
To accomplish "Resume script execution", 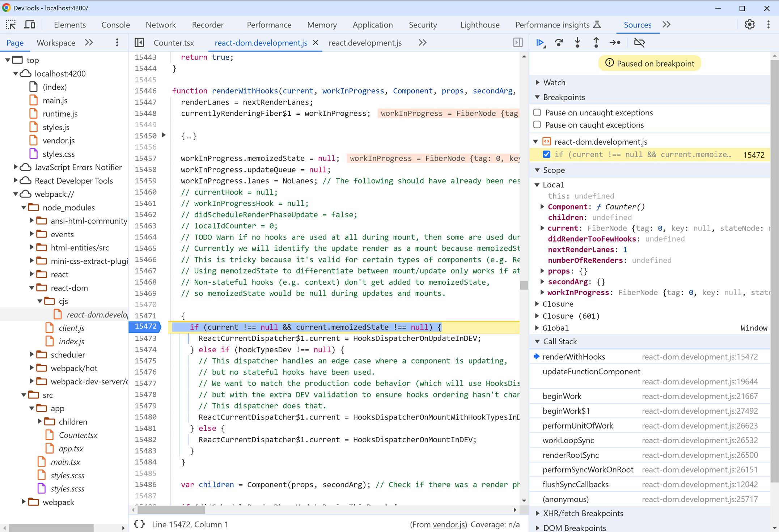I will (541, 43).
